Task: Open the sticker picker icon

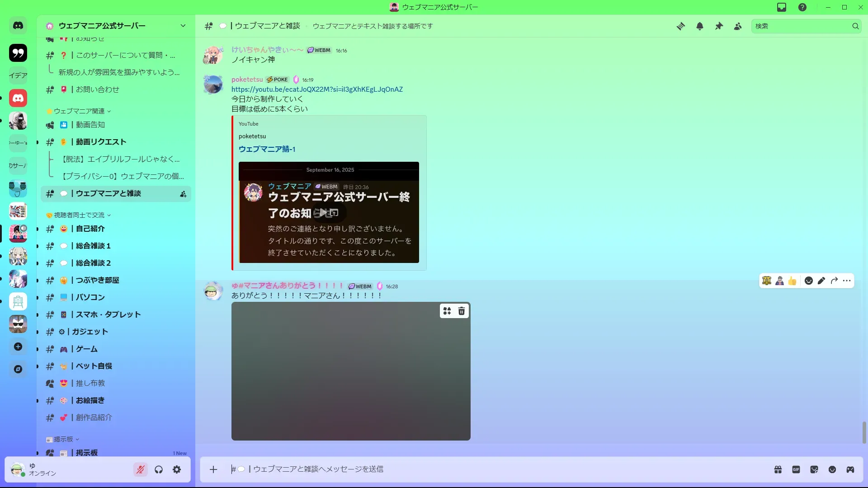Action: click(814, 469)
